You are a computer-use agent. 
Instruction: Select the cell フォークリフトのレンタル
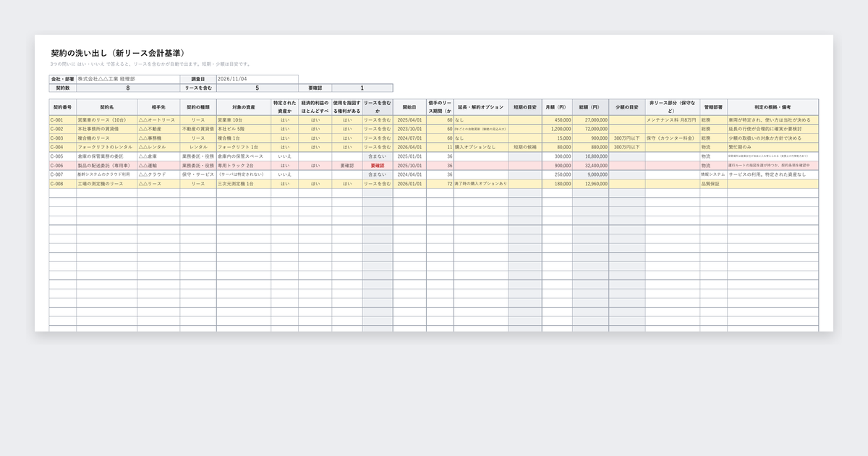click(106, 147)
